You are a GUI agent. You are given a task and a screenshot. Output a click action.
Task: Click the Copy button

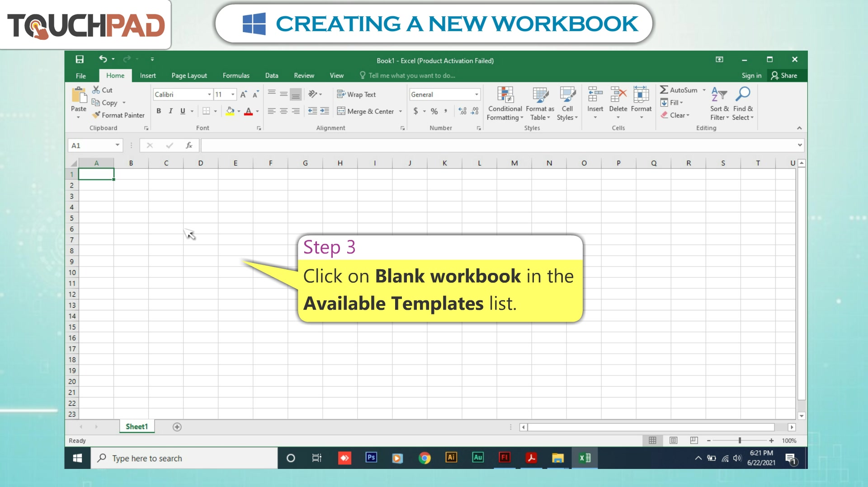pos(105,103)
